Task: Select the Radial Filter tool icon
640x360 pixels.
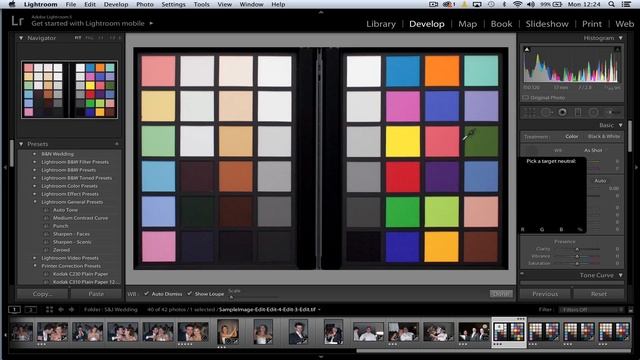Action: click(x=593, y=112)
